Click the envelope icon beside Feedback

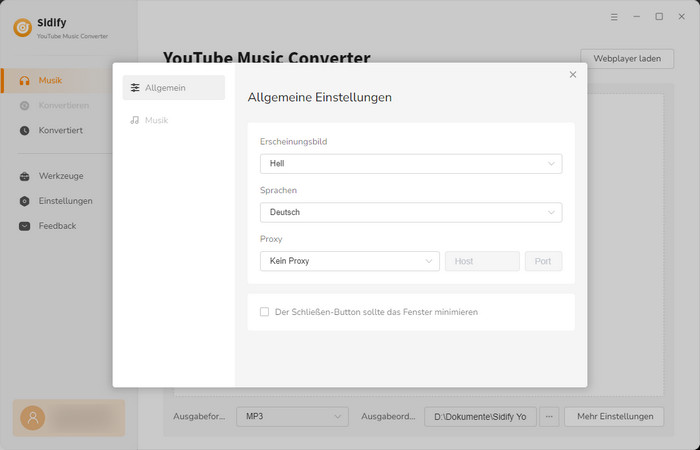25,226
